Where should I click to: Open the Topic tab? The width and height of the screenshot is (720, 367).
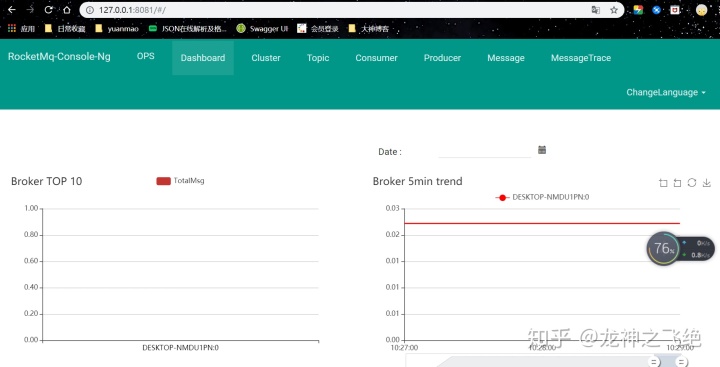pos(318,58)
